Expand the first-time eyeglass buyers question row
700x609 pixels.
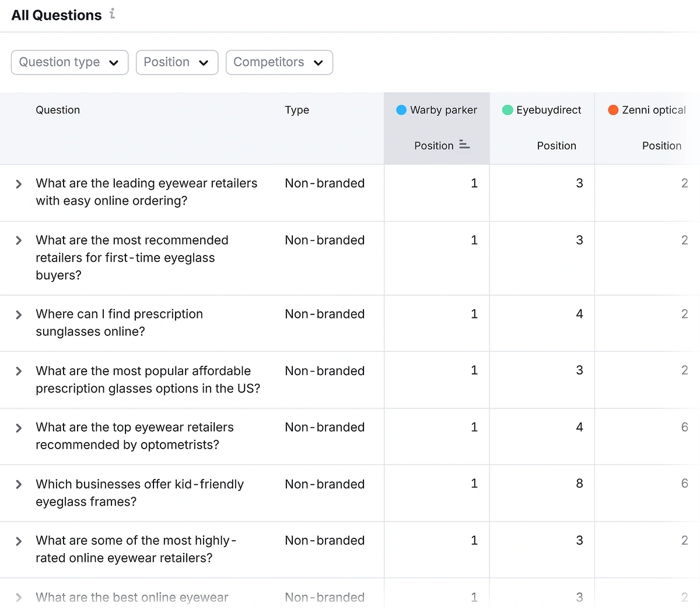(x=19, y=240)
